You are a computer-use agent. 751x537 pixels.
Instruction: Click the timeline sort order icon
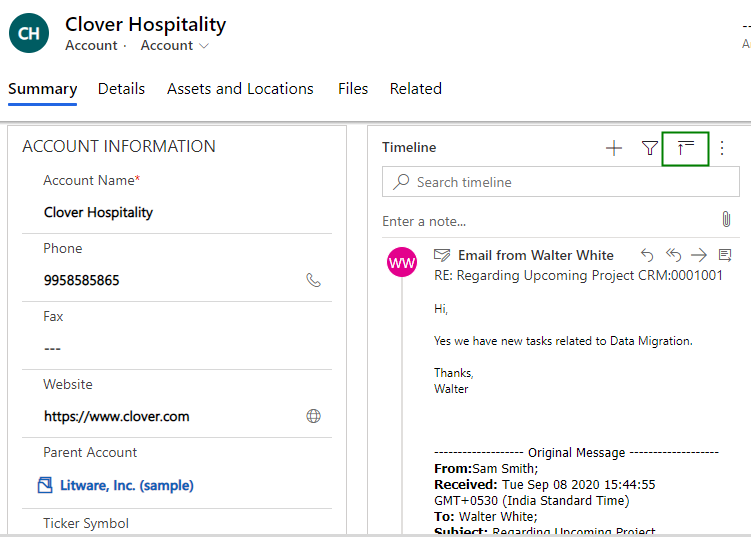[685, 148]
